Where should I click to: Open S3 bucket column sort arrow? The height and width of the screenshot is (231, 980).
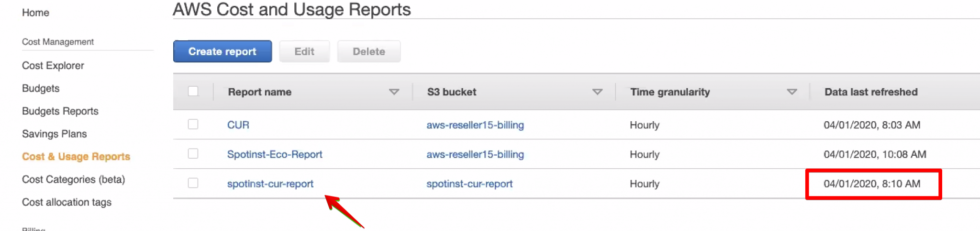tap(597, 92)
